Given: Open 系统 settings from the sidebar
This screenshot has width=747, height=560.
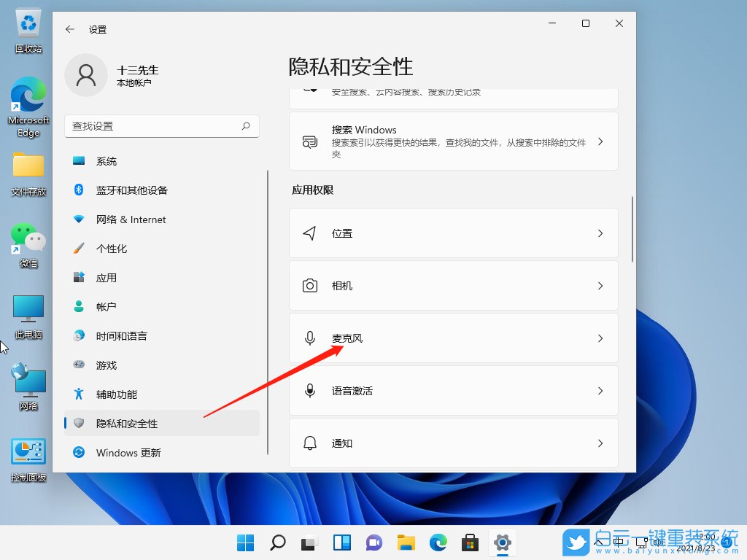Looking at the screenshot, I should point(116,161).
